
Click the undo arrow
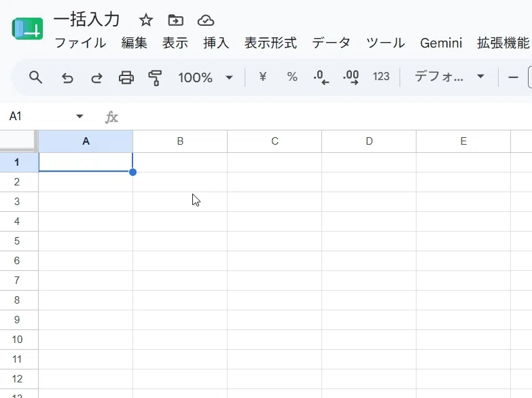point(67,78)
